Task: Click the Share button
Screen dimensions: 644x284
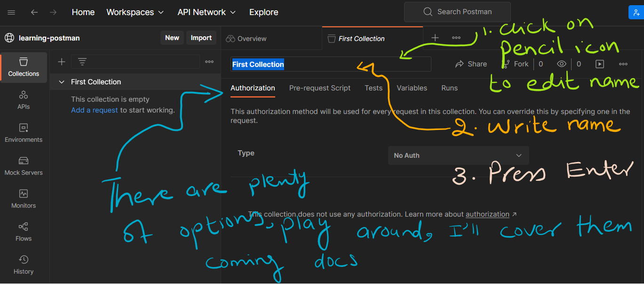Action: coord(471,64)
